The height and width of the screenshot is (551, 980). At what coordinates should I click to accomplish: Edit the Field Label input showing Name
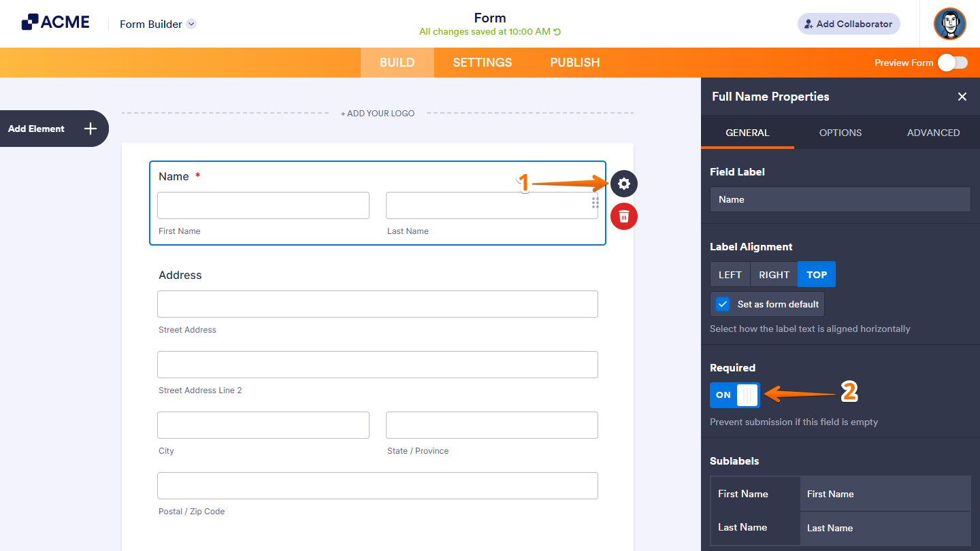pos(840,199)
